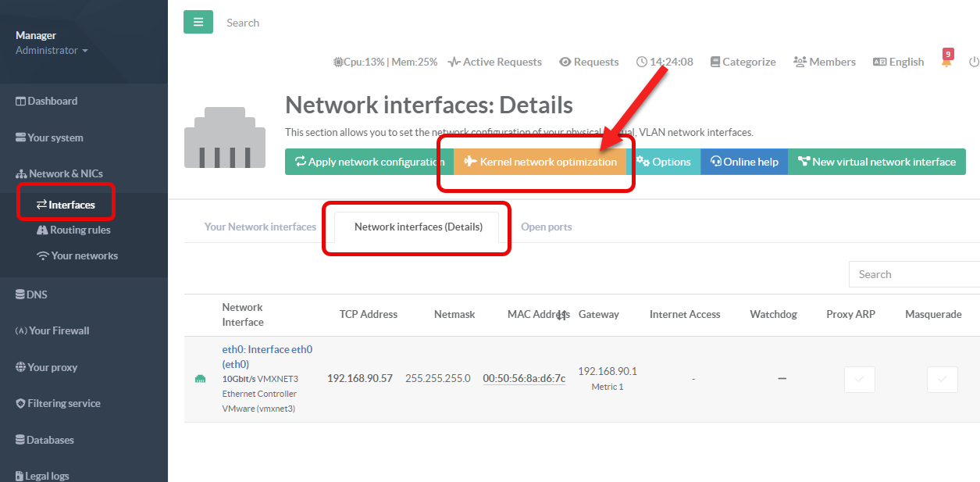This screenshot has height=482, width=980.
Task: Open the notifications bell with badge
Action: (x=946, y=61)
